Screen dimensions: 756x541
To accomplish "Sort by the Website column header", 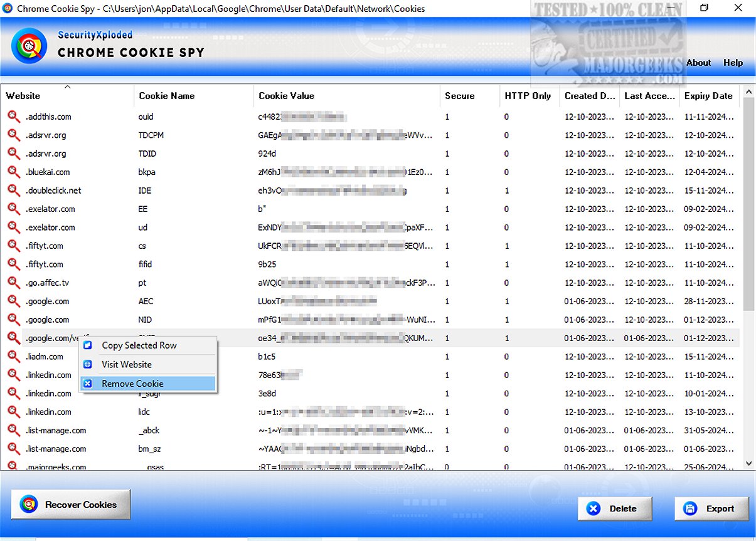I will click(67, 96).
